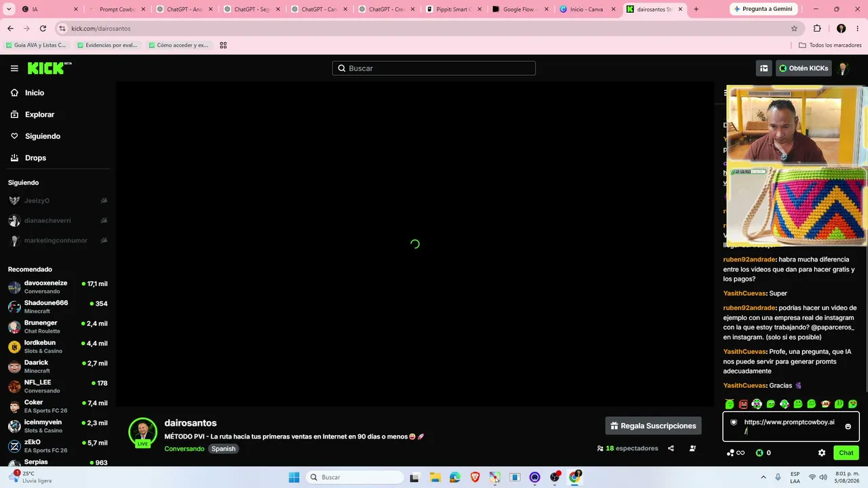Open followed channel dianaecheverri
The image size is (868, 488).
point(58,220)
